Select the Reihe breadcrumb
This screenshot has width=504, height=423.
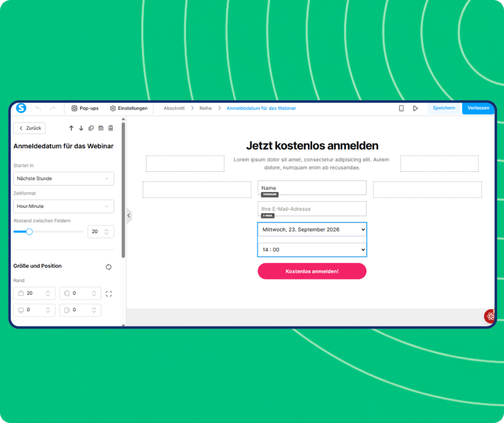(x=205, y=108)
